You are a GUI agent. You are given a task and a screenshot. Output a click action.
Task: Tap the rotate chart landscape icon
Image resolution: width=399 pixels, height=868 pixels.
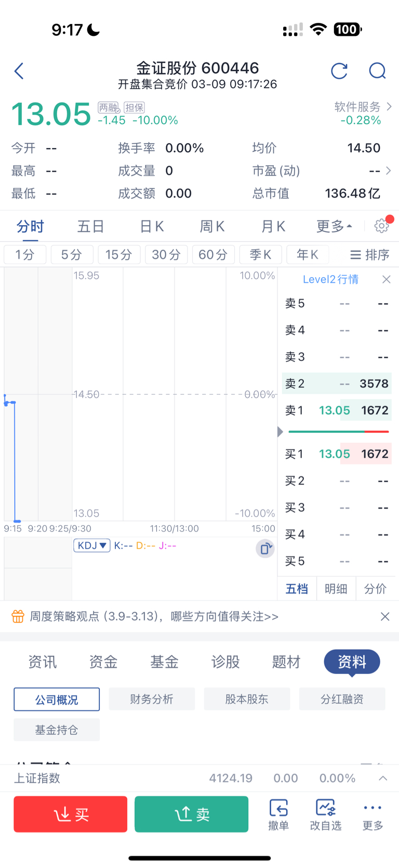265,548
